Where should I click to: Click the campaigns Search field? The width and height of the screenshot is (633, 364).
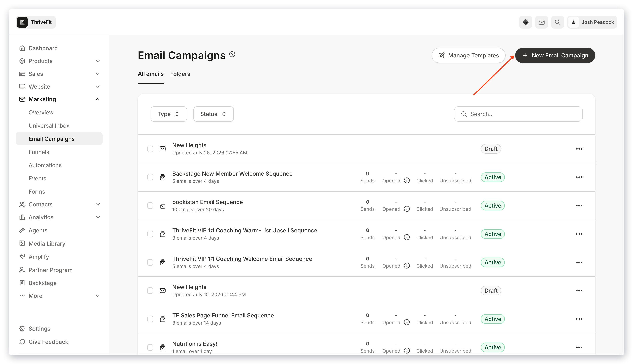pos(518,114)
